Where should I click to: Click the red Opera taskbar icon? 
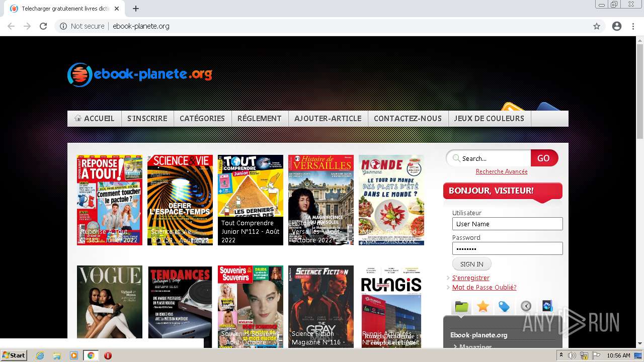(108, 355)
